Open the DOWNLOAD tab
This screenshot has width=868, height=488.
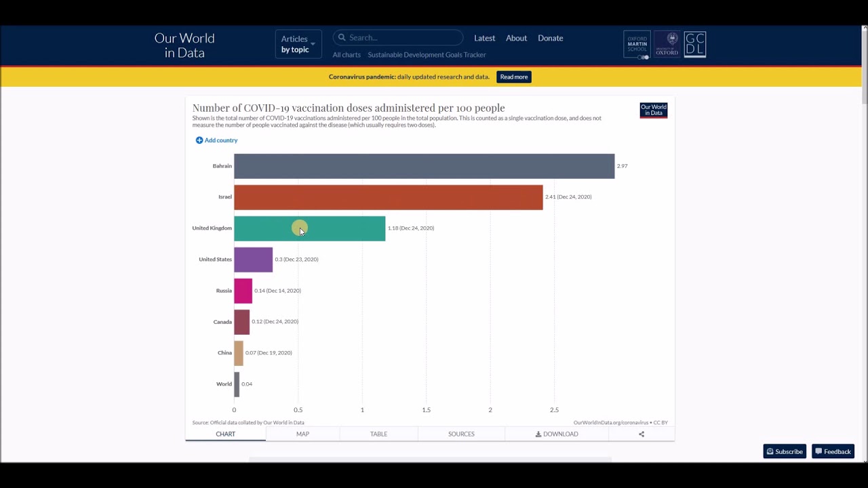(x=557, y=434)
